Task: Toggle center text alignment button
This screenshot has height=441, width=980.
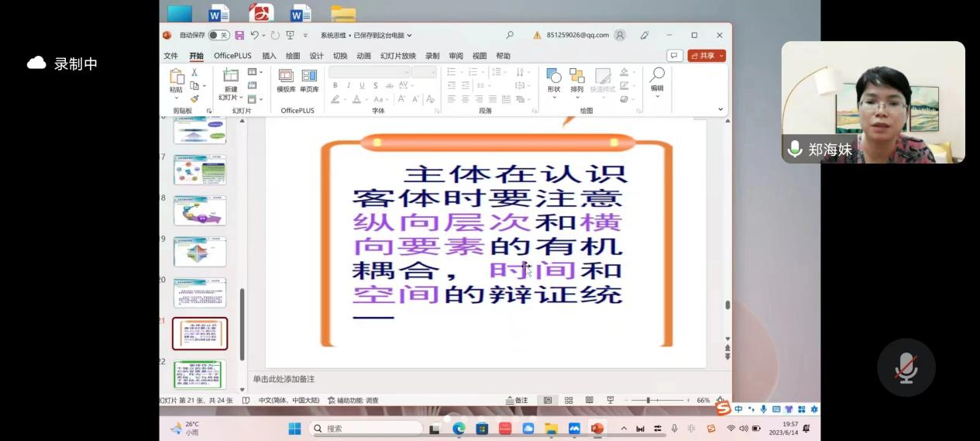Action: click(466, 99)
